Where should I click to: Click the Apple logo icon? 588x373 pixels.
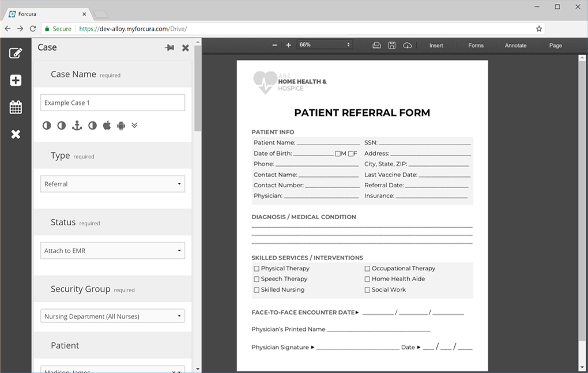(107, 125)
